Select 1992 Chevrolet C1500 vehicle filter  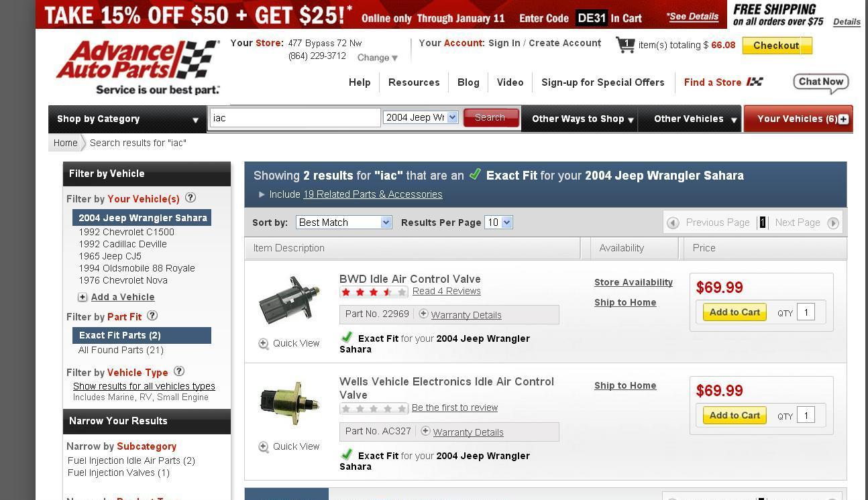pyautogui.click(x=126, y=232)
